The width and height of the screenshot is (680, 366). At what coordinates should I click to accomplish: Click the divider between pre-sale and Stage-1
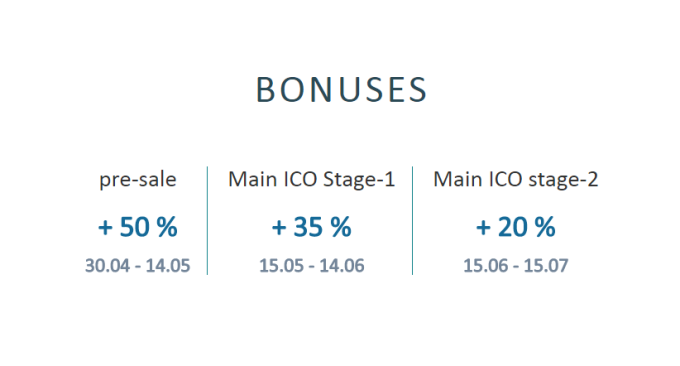click(x=207, y=220)
